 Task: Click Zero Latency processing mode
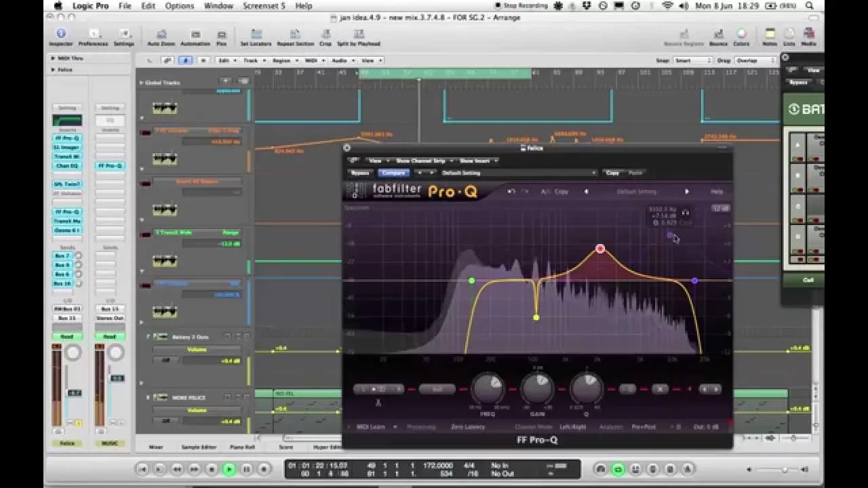point(468,427)
